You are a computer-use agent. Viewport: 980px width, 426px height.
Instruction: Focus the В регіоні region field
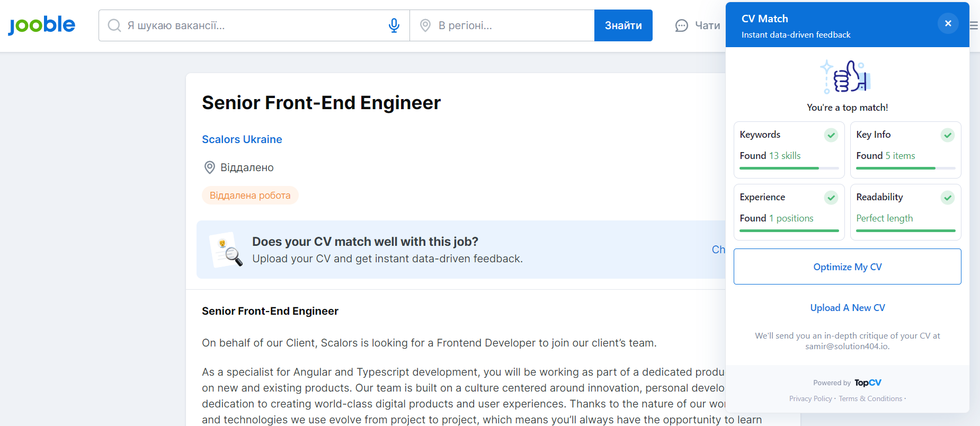click(502, 25)
